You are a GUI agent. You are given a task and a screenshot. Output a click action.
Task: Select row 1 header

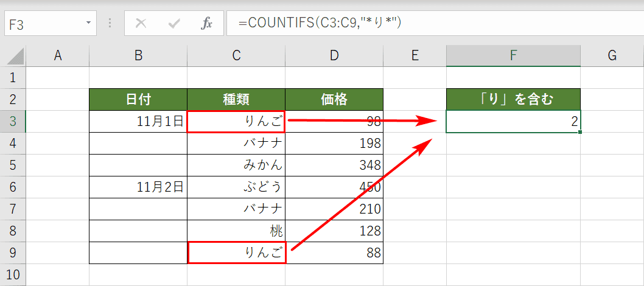[x=13, y=77]
